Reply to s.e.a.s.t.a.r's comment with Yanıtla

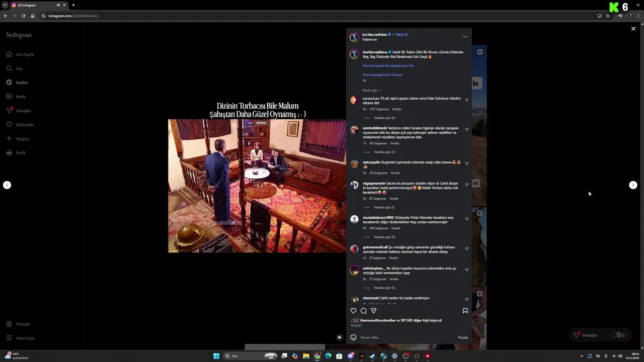[x=396, y=109]
